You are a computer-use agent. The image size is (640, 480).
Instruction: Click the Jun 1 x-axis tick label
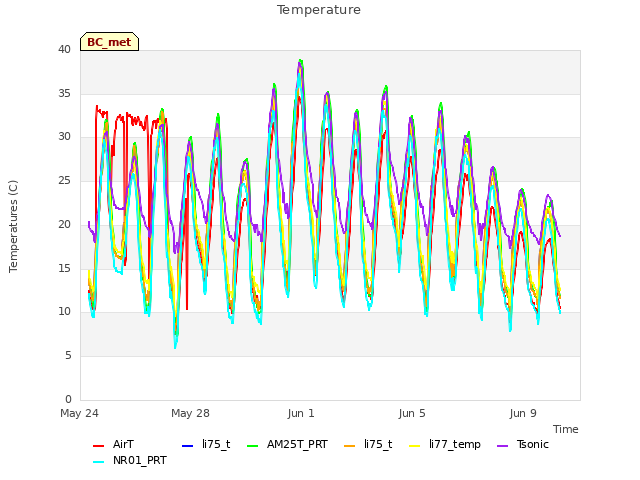click(301, 413)
